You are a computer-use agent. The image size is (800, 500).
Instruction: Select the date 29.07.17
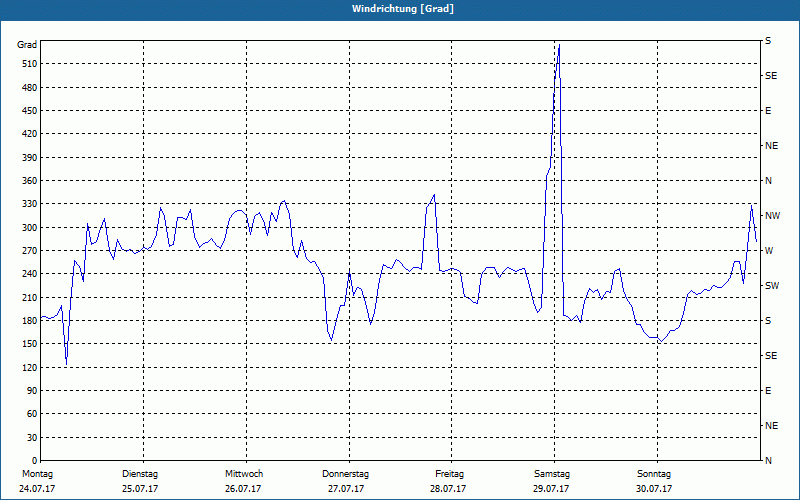pos(551,489)
